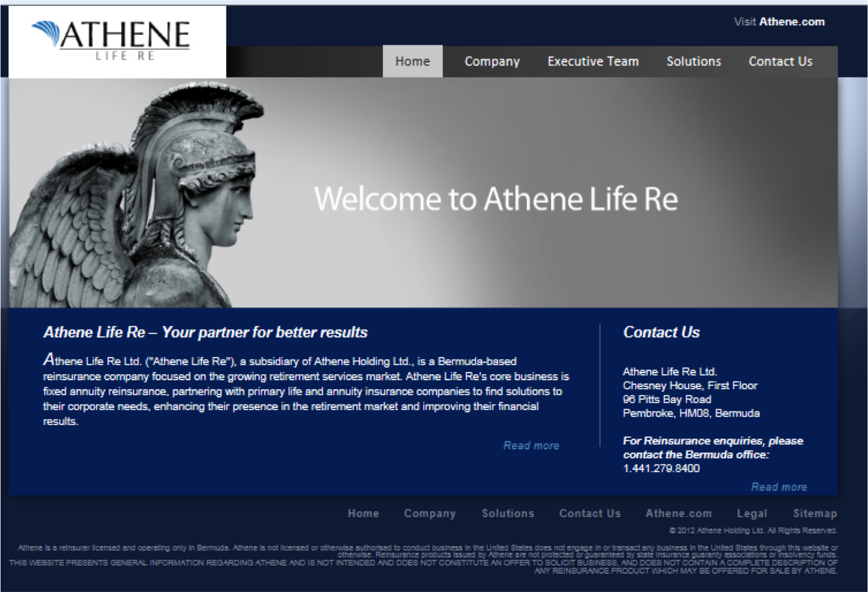This screenshot has width=868, height=592.
Task: Click 'Chesney House, First Floor' text
Action: coord(690,385)
